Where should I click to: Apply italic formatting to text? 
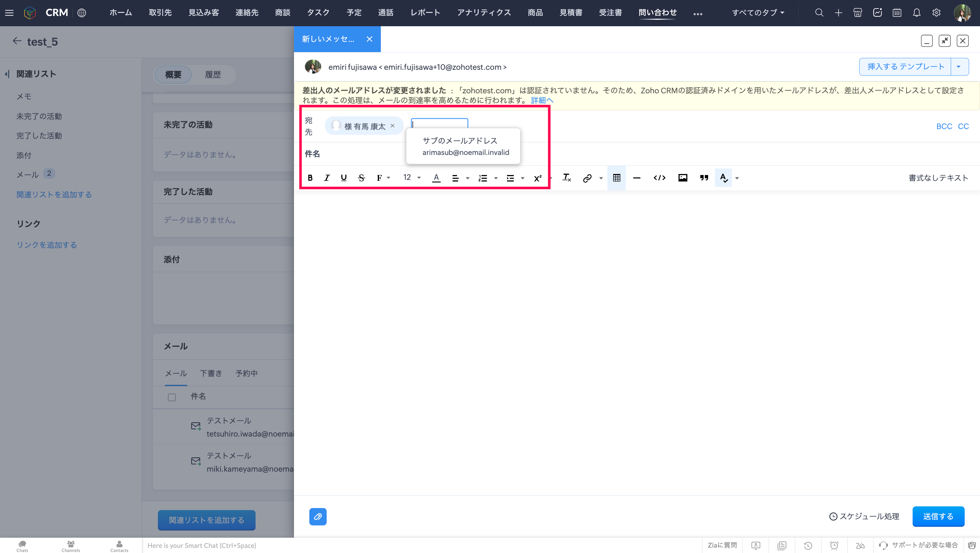[x=327, y=178]
